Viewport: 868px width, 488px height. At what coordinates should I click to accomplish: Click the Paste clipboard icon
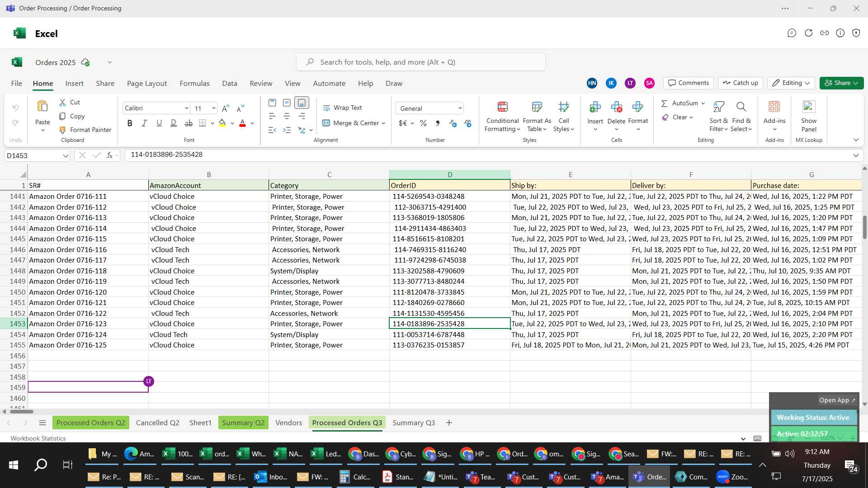coord(42,107)
